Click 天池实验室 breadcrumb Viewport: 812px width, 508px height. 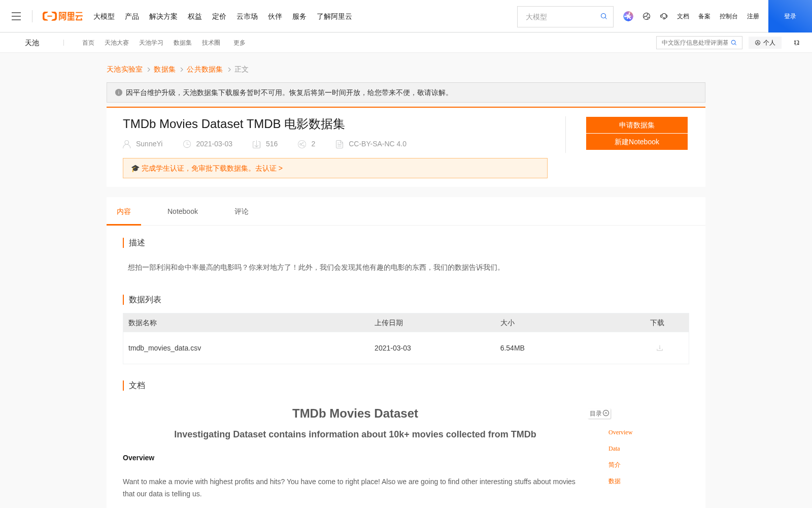(x=124, y=69)
